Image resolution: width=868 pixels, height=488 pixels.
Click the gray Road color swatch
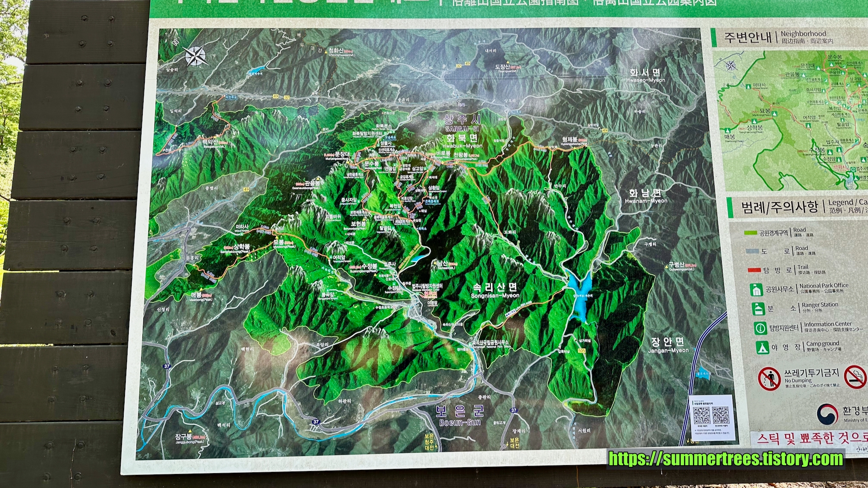[752, 251]
